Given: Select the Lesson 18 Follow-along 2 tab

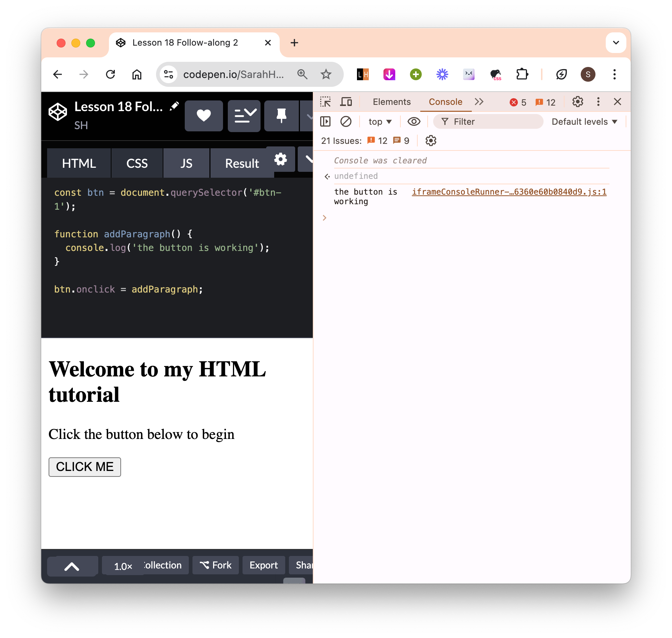Looking at the screenshot, I should 194,43.
